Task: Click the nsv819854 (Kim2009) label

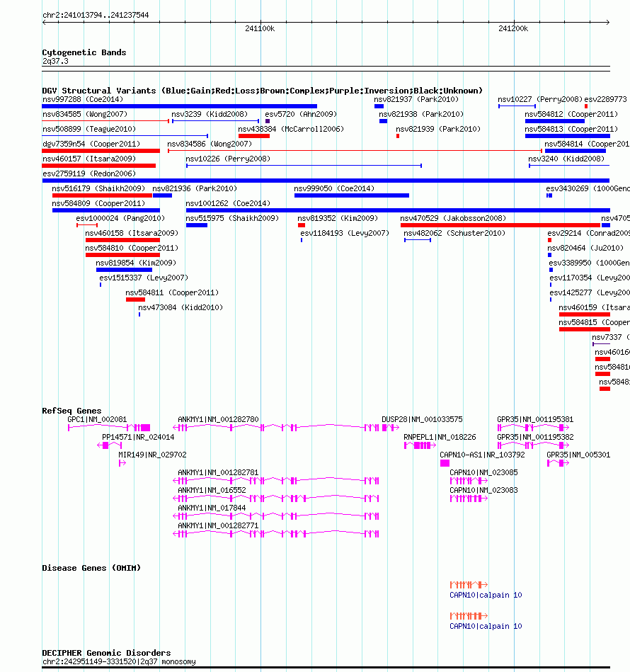Action: click(x=136, y=263)
